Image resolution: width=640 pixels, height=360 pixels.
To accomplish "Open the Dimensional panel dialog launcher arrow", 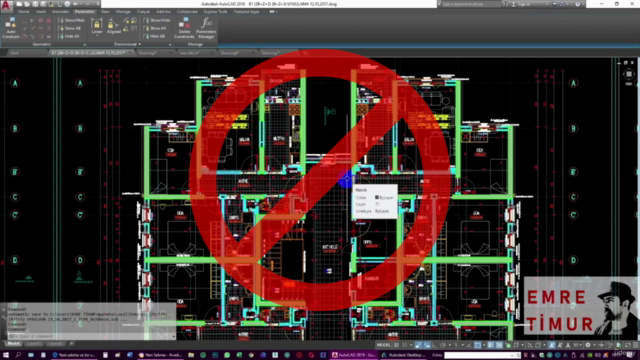I will click(170, 44).
